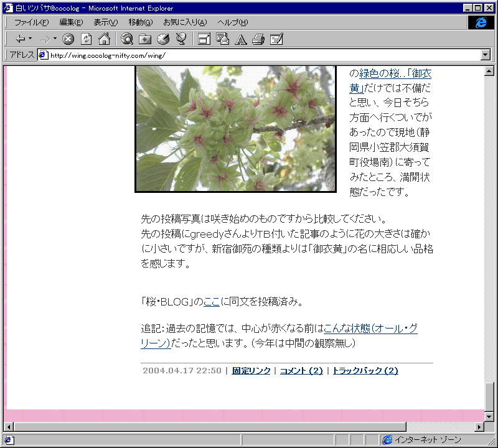Refresh the page with the reload icon
This screenshot has height=448, width=498.
tap(86, 39)
